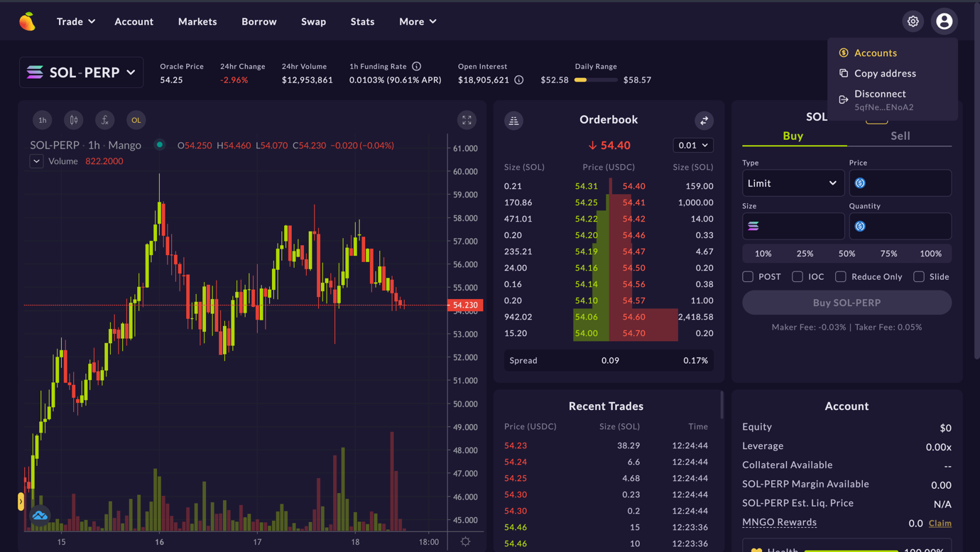Enable the POST order checkbox
This screenshot has width=980, height=552.
(x=748, y=276)
